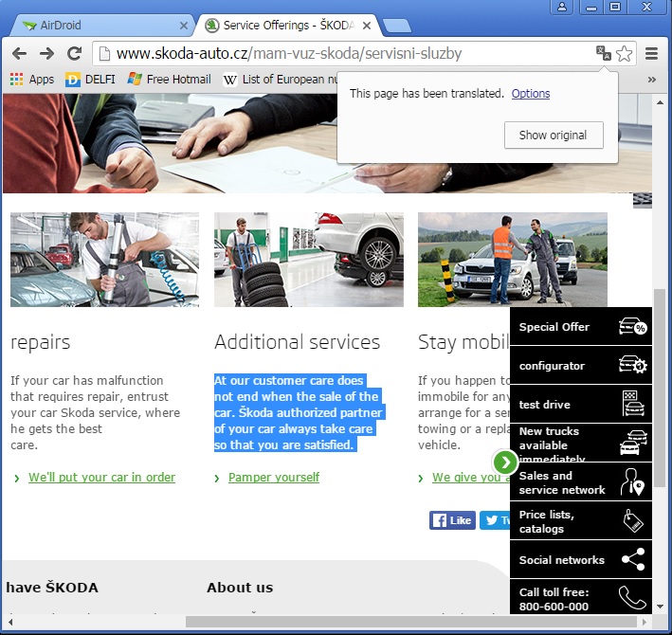Follow the We give you link under Stay mobile
672x635 pixels.
pos(470,478)
